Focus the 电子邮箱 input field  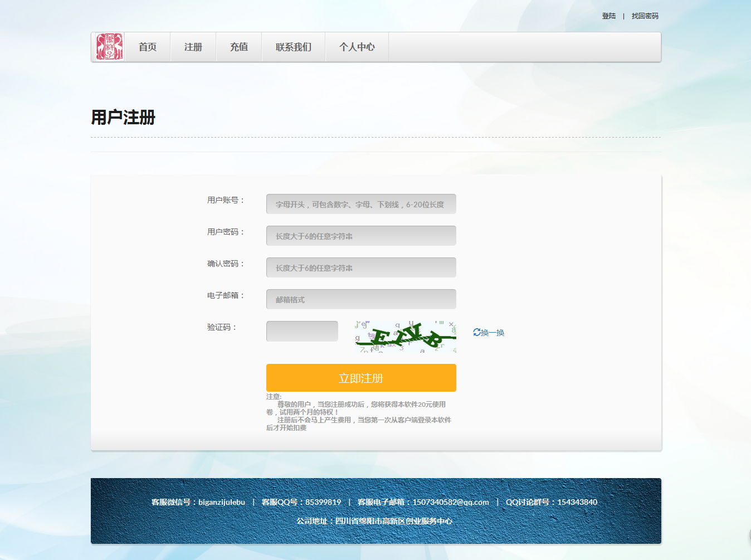click(361, 299)
